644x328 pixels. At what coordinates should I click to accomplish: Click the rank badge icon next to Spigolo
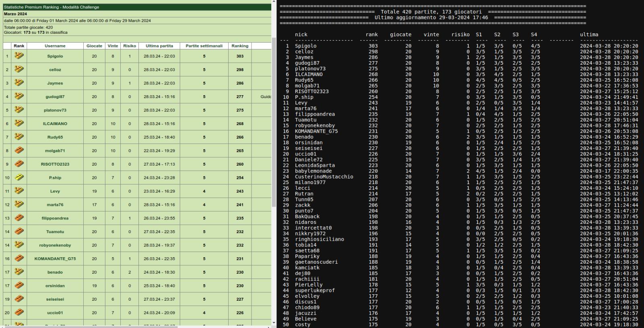[19, 56]
